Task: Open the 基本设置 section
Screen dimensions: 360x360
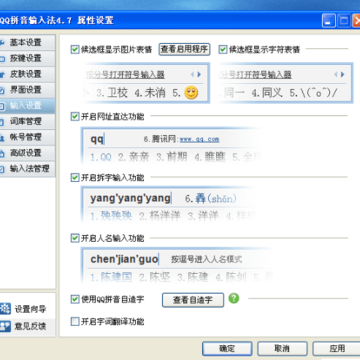Action: click(x=27, y=42)
